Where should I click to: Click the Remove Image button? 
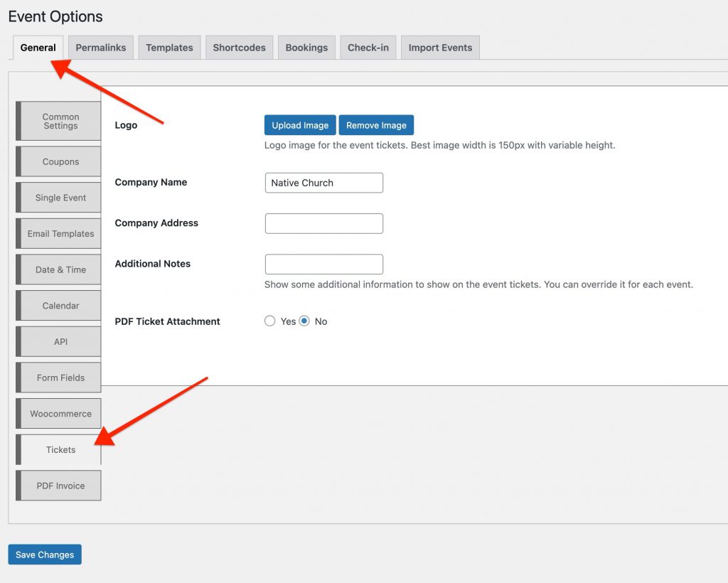pyautogui.click(x=376, y=125)
